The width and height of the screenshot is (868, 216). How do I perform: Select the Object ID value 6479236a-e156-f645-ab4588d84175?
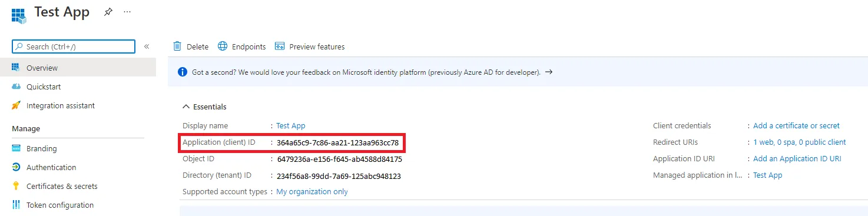(x=340, y=159)
